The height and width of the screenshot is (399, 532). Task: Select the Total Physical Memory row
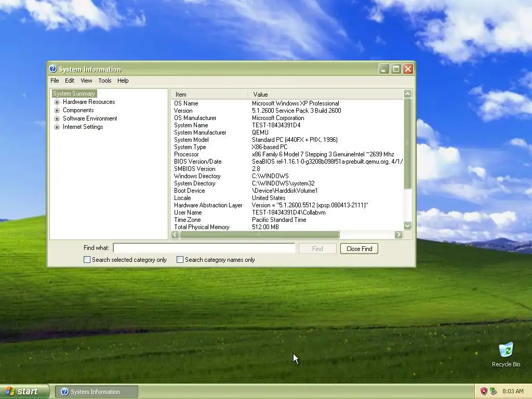click(x=287, y=227)
